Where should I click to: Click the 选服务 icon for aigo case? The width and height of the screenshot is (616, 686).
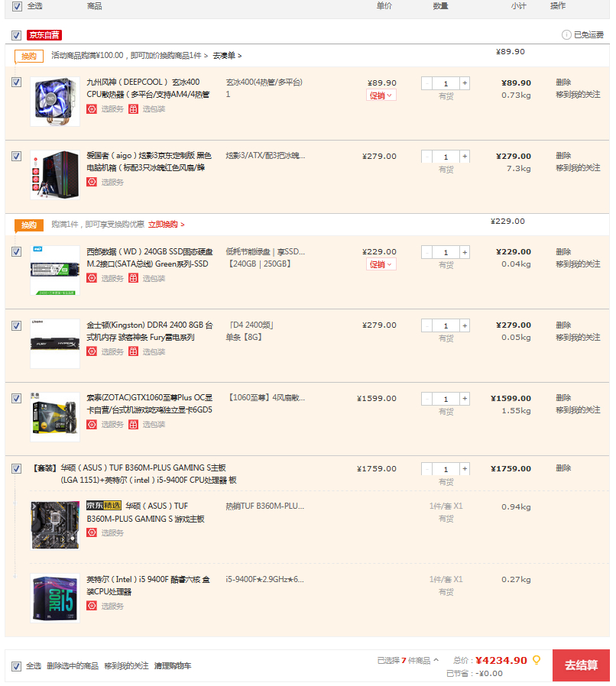[92, 182]
